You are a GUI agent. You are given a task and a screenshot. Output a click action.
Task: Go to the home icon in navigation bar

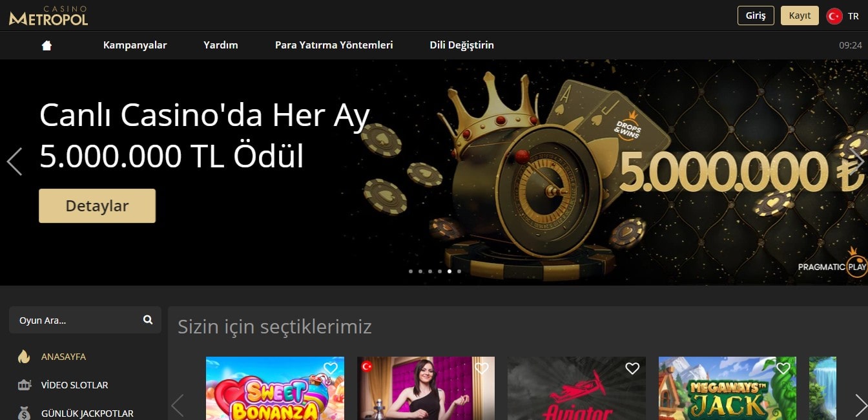[46, 45]
